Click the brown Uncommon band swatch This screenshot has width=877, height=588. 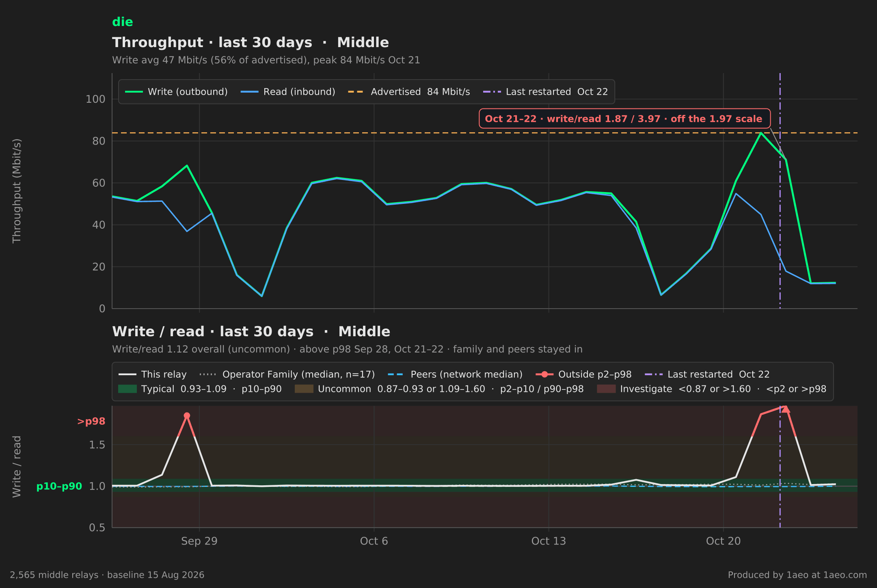pos(304,389)
